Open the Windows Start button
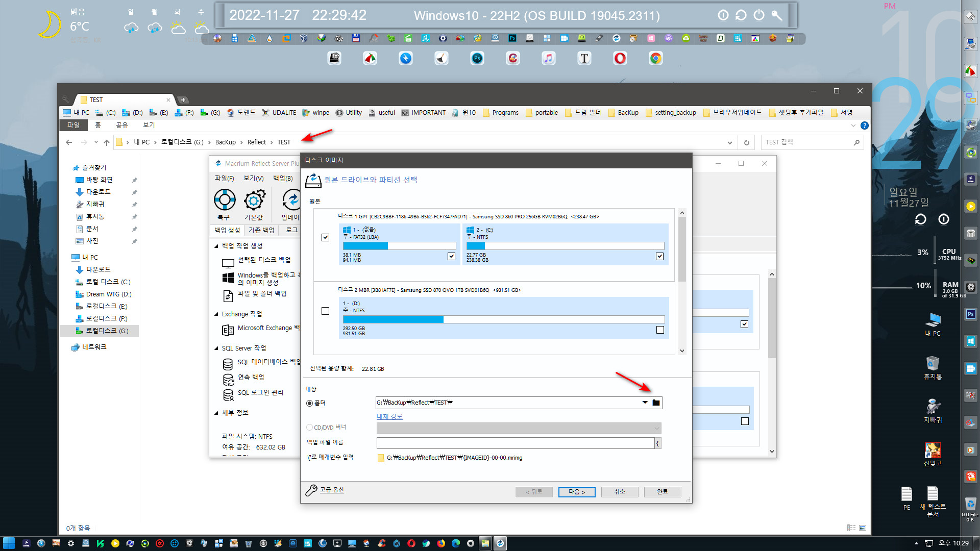The height and width of the screenshot is (551, 980). click(9, 543)
